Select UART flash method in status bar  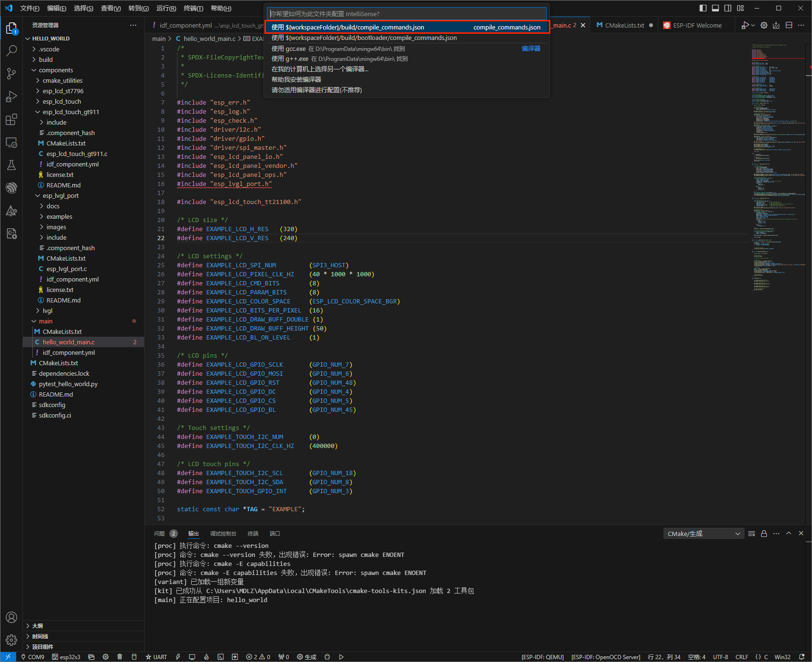tap(157, 657)
